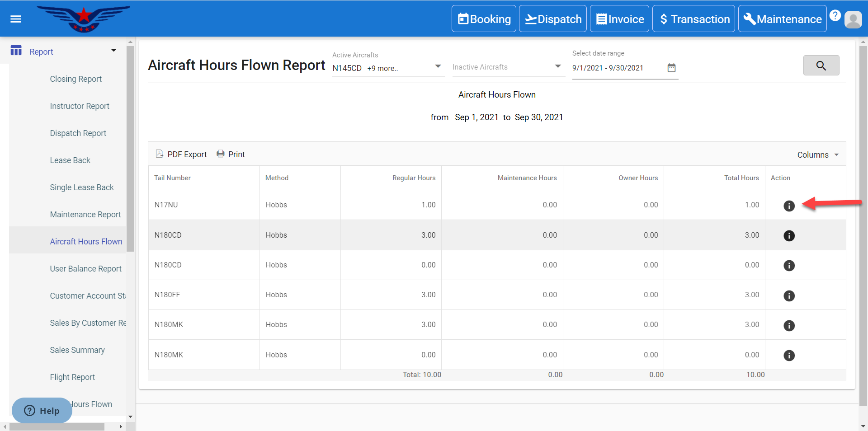Select User Balance Report in sidebar
The width and height of the screenshot is (868, 431).
tap(85, 269)
